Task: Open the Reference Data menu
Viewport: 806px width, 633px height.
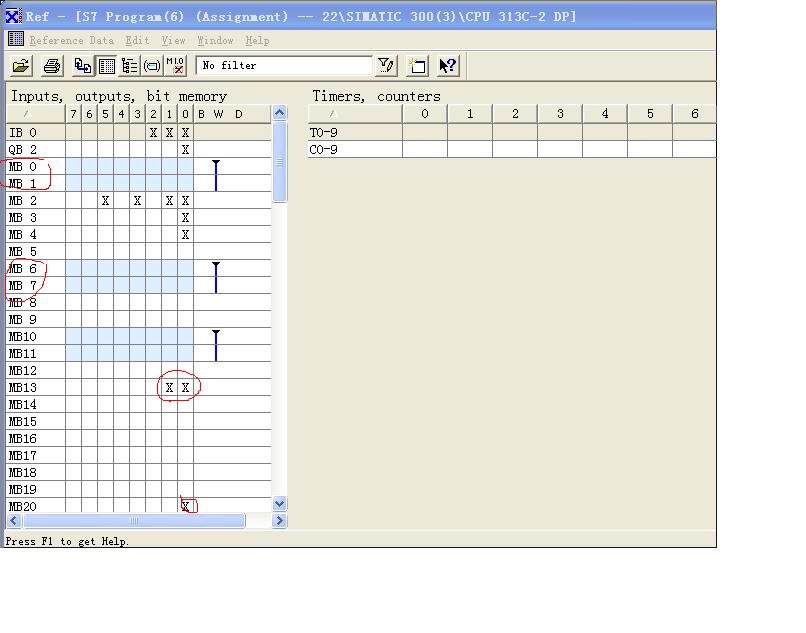Action: pos(71,40)
